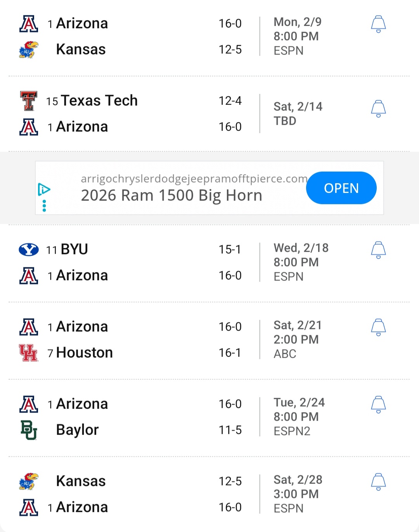The image size is (419, 532).
Task: Toggle alert bell for BYU game 2/18
Action: coord(378,250)
